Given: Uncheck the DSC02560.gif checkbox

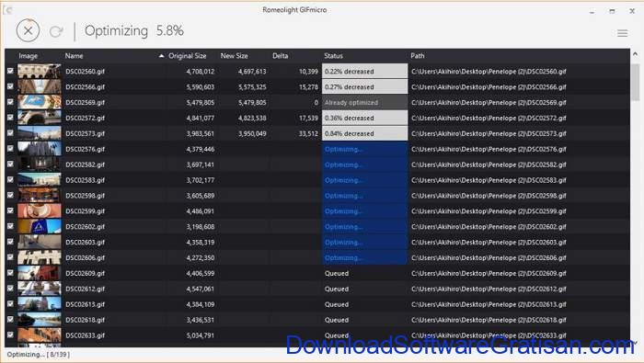Looking at the screenshot, I should pyautogui.click(x=10, y=71).
